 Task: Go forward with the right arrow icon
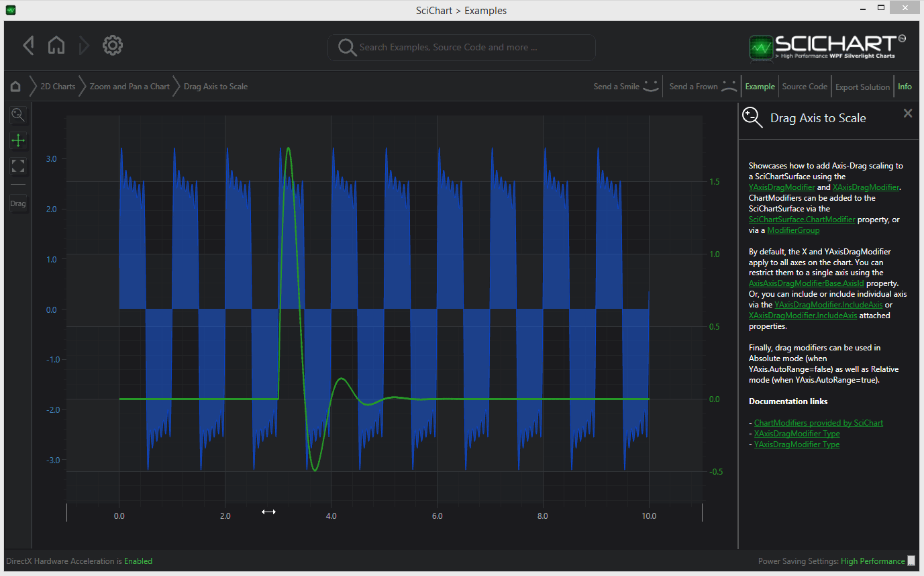(84, 46)
